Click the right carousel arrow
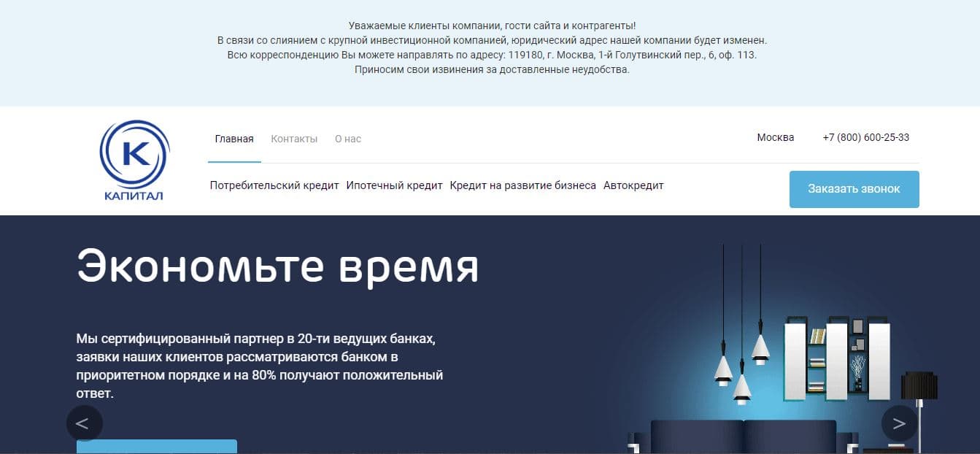Viewport: 980px width, 454px height. click(x=898, y=423)
